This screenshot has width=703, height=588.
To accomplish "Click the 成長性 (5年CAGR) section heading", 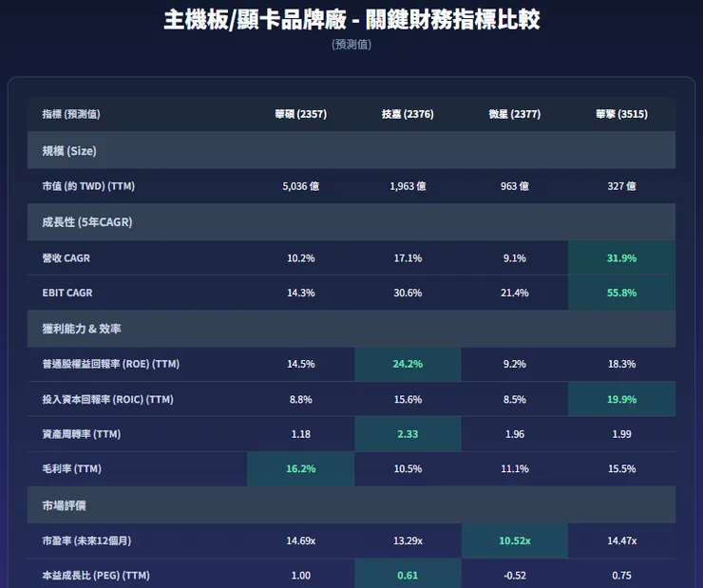I will (x=87, y=222).
